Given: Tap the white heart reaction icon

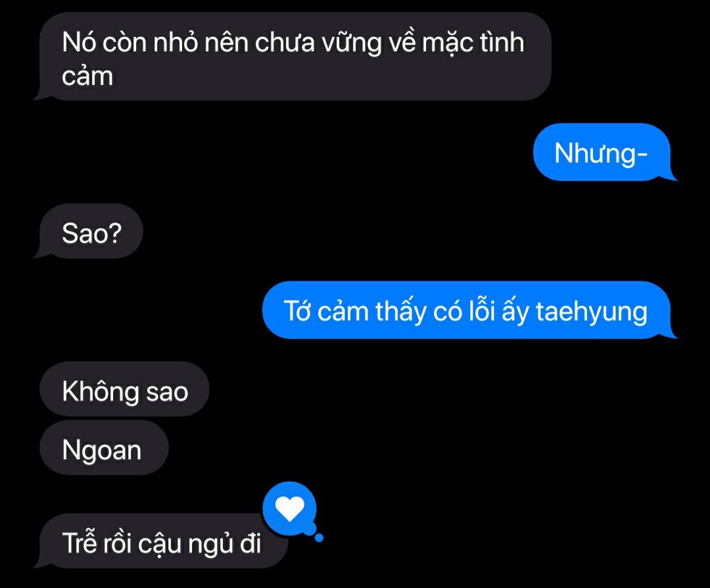Looking at the screenshot, I should (x=290, y=508).
